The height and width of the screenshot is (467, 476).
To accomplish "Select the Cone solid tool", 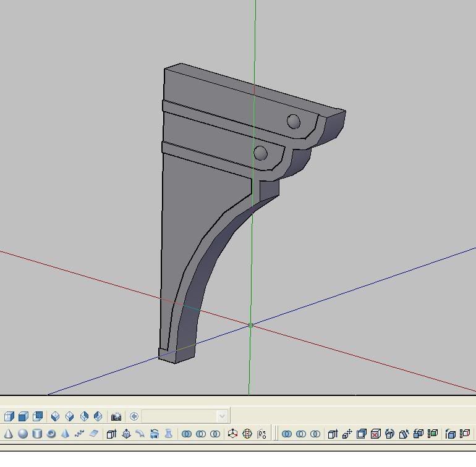I will point(9,434).
